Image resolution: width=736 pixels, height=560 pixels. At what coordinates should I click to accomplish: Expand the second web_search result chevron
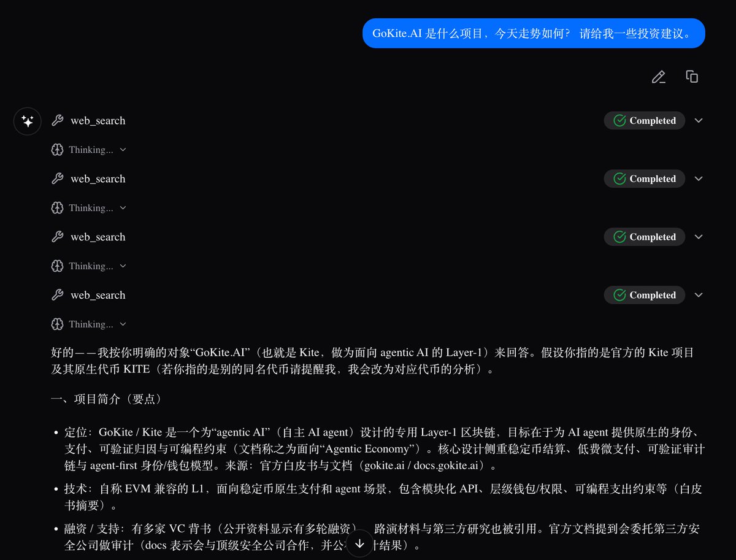click(x=699, y=179)
